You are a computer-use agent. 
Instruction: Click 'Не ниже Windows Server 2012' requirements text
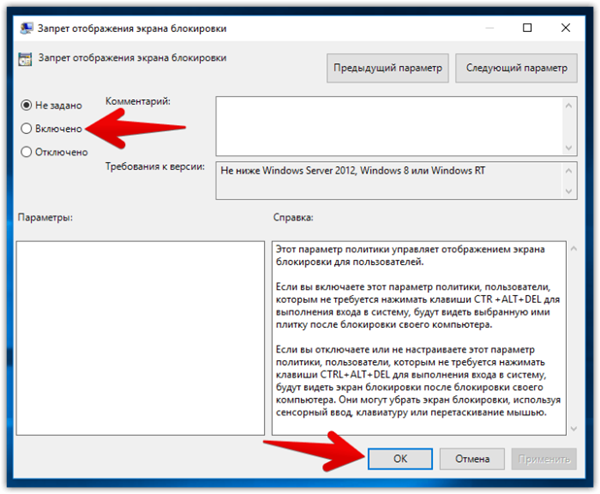tap(353, 170)
